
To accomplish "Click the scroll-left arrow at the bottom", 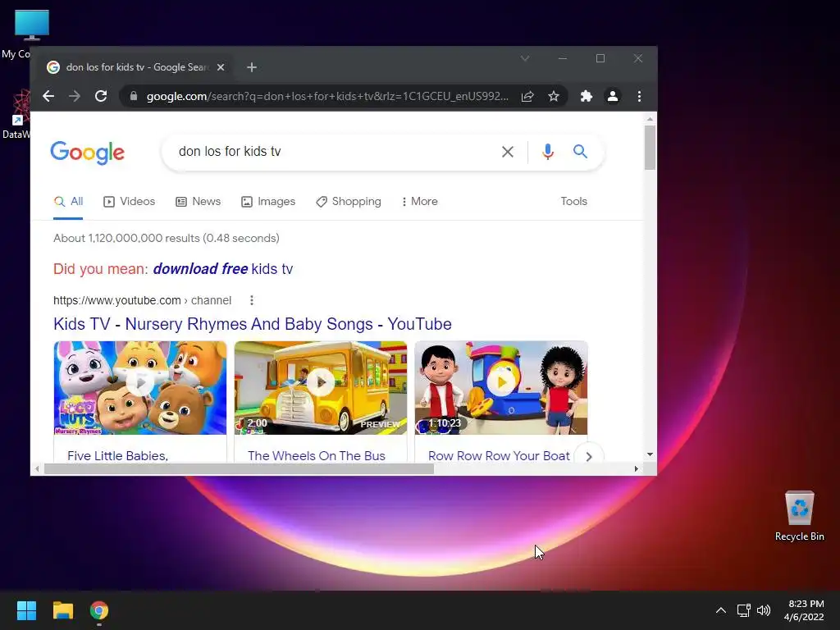I will [36, 469].
